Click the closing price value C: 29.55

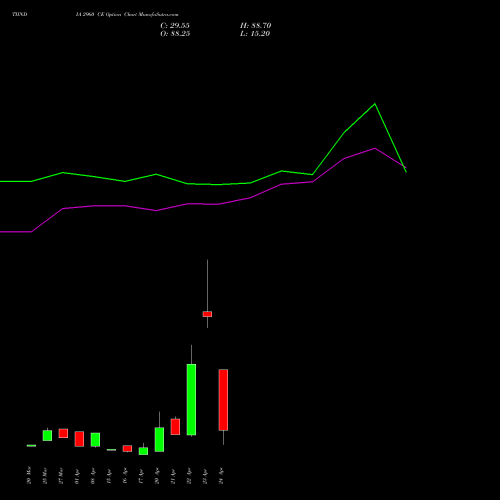175,26
